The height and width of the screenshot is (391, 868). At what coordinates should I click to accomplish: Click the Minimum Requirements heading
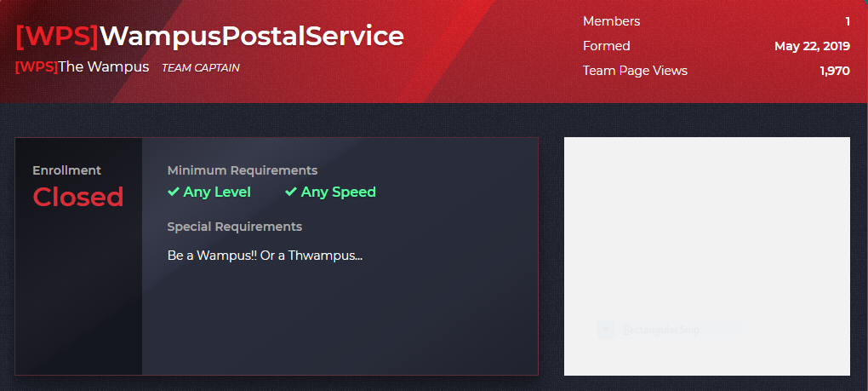click(x=243, y=170)
